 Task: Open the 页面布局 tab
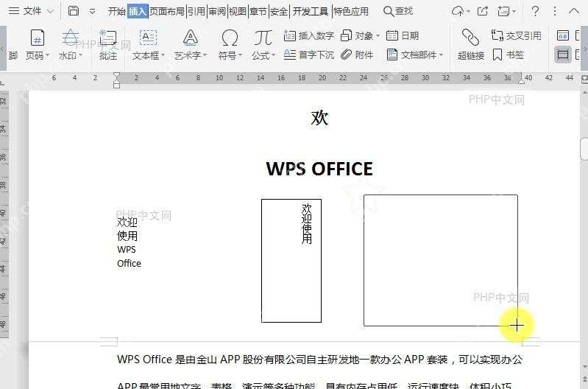167,11
